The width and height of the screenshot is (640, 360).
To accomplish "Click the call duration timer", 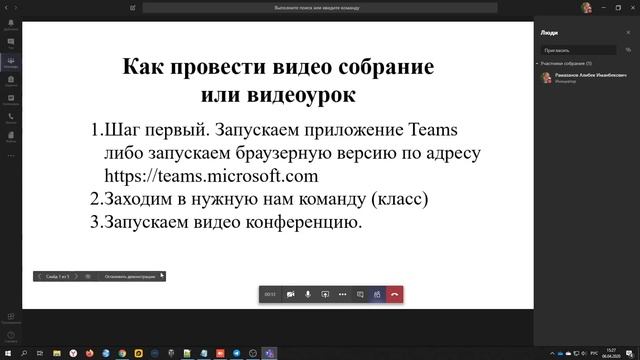I will point(270,294).
